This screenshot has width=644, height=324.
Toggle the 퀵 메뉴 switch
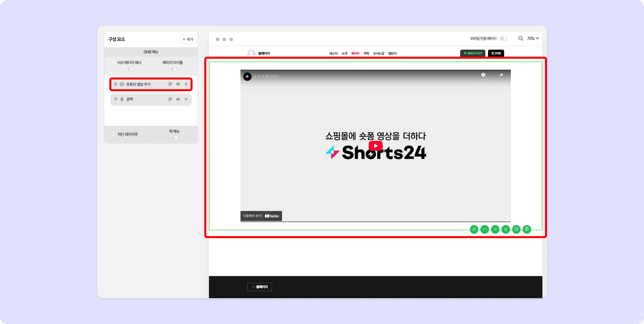click(175, 138)
